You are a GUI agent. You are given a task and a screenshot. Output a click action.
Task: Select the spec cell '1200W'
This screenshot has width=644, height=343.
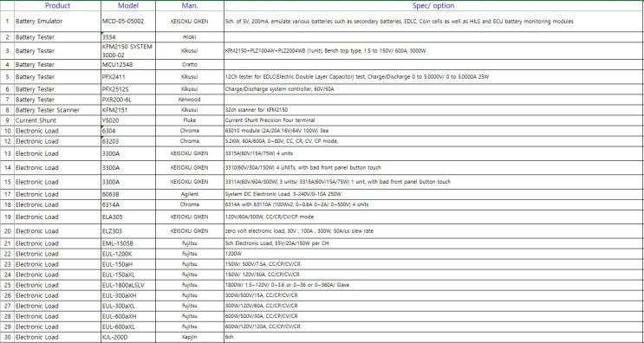tap(433, 254)
